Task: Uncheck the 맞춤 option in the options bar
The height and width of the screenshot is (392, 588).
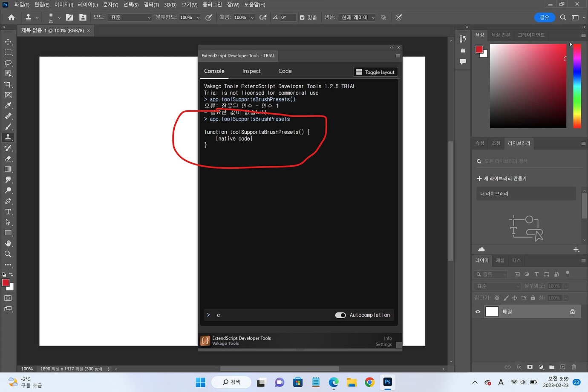Action: tap(303, 17)
